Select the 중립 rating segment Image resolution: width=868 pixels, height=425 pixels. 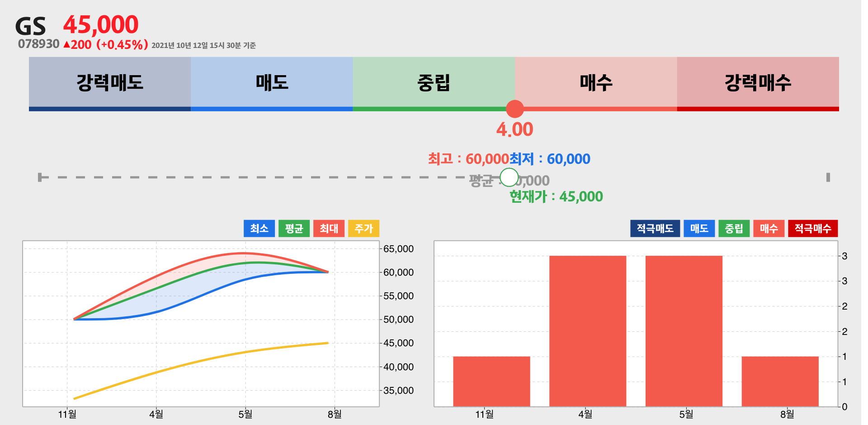point(434,84)
